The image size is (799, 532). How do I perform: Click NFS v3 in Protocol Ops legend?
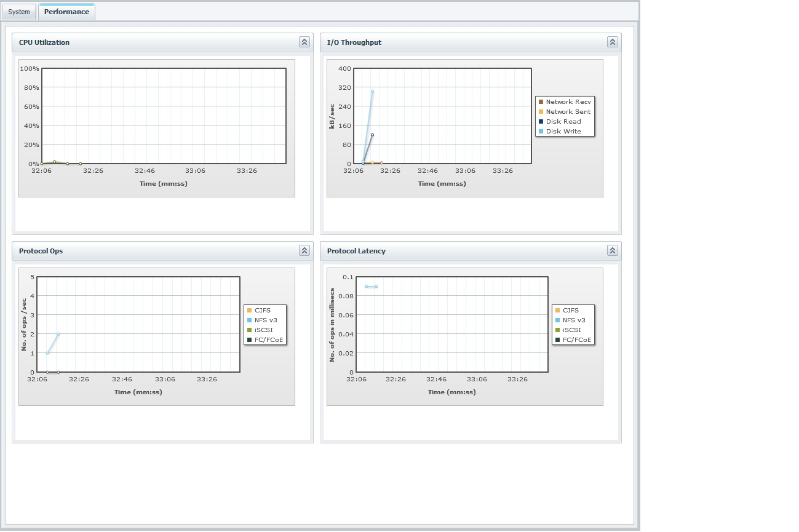266,320
